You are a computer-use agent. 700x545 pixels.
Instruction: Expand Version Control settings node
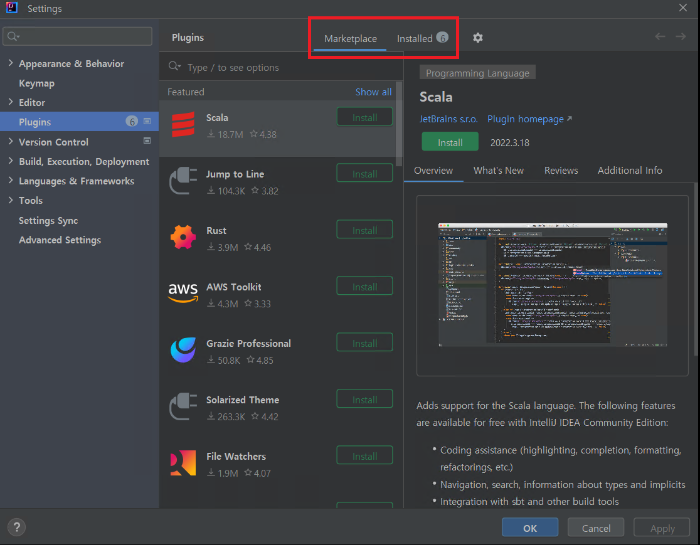11,141
